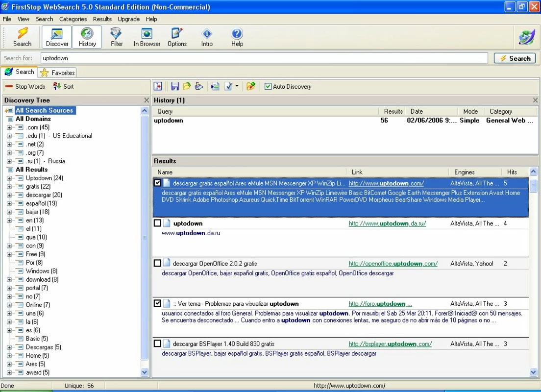Image resolution: width=541 pixels, height=392 pixels.
Task: Open Help from the toolbar
Action: (237, 37)
